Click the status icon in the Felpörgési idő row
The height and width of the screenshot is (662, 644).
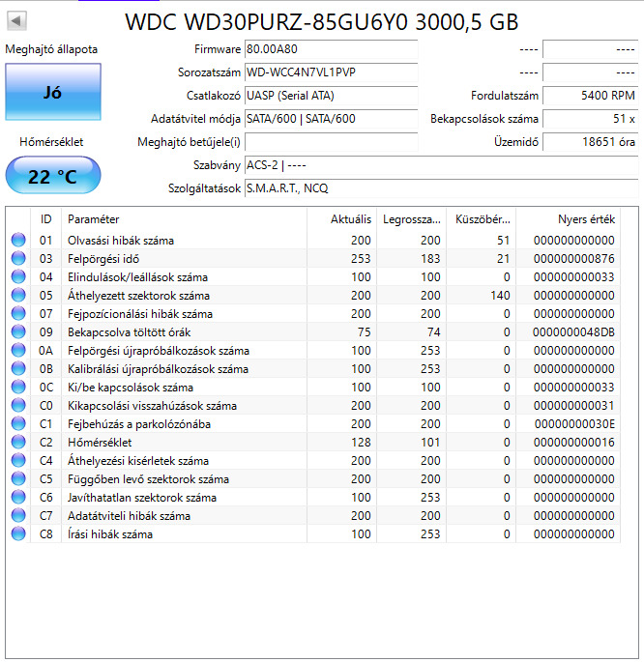[18, 258]
